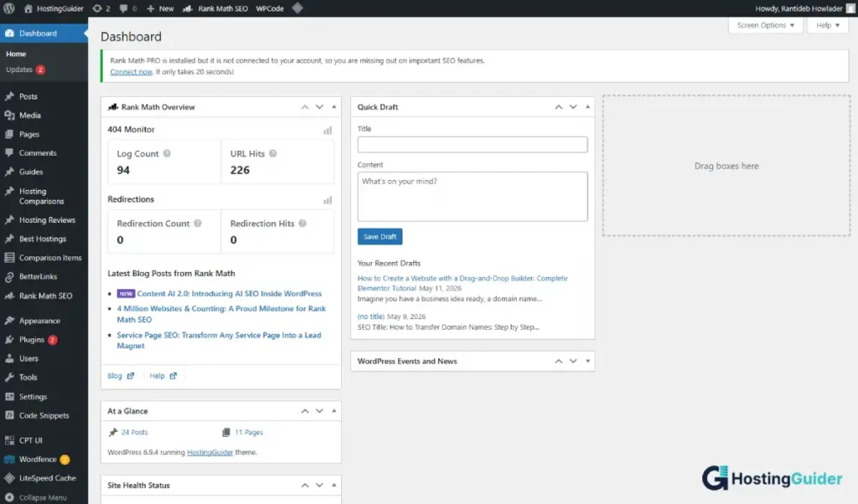Image resolution: width=858 pixels, height=504 pixels.
Task: Move Quick Draft box up
Action: [x=559, y=107]
